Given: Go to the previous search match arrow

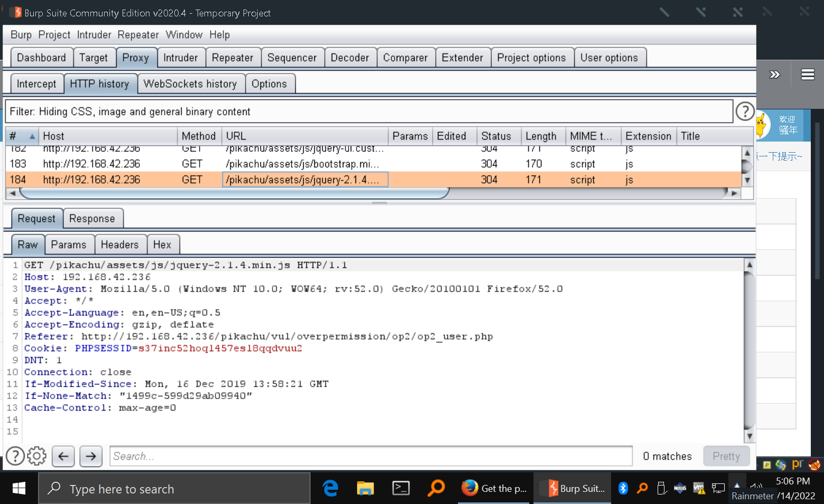Looking at the screenshot, I should (x=63, y=456).
